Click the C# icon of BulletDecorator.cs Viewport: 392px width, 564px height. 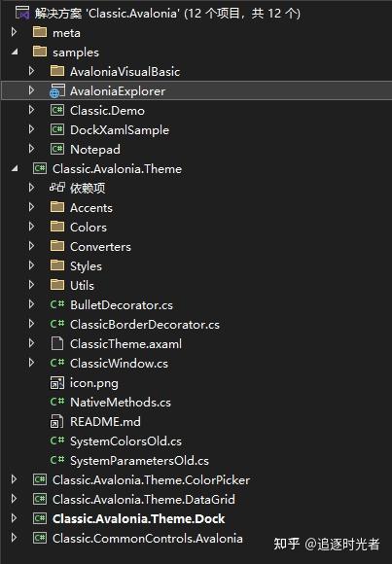pyautogui.click(x=57, y=304)
